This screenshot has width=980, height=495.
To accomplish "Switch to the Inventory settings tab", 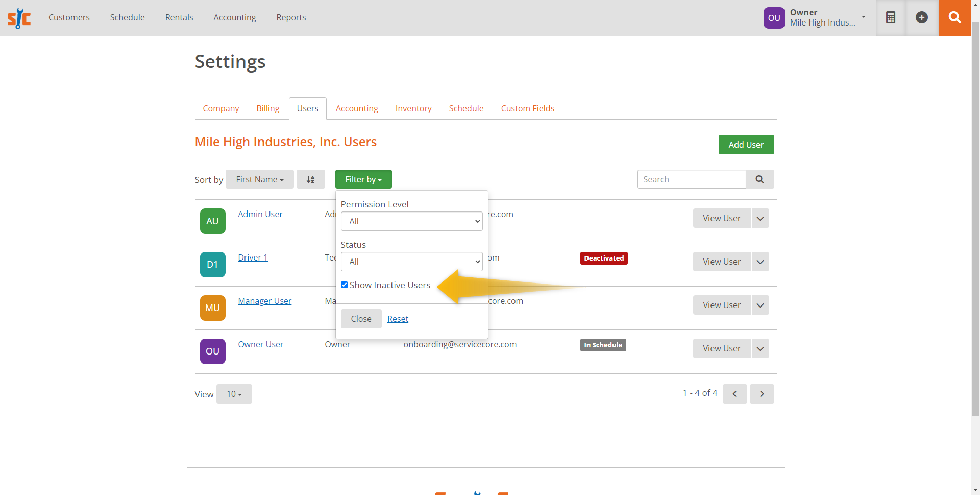I will coord(413,108).
